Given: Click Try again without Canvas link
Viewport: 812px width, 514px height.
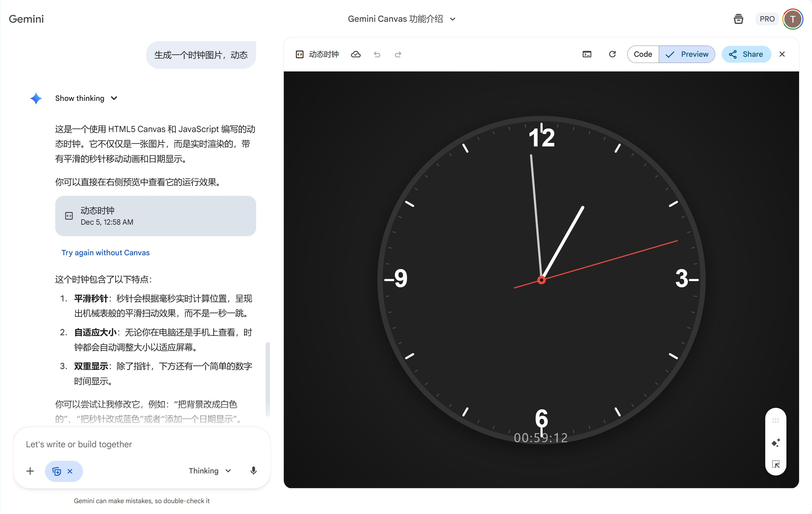Looking at the screenshot, I should pos(106,253).
